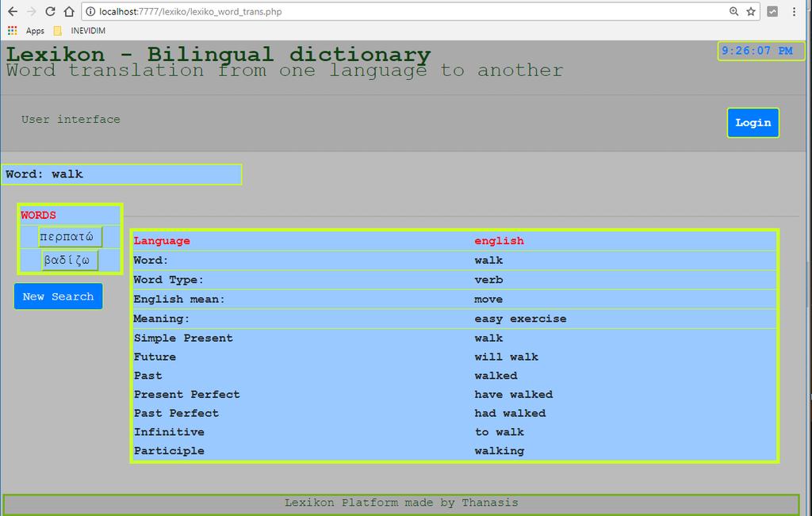The width and height of the screenshot is (812, 516).
Task: Open zoom magnifier icon in address bar
Action: point(733,11)
